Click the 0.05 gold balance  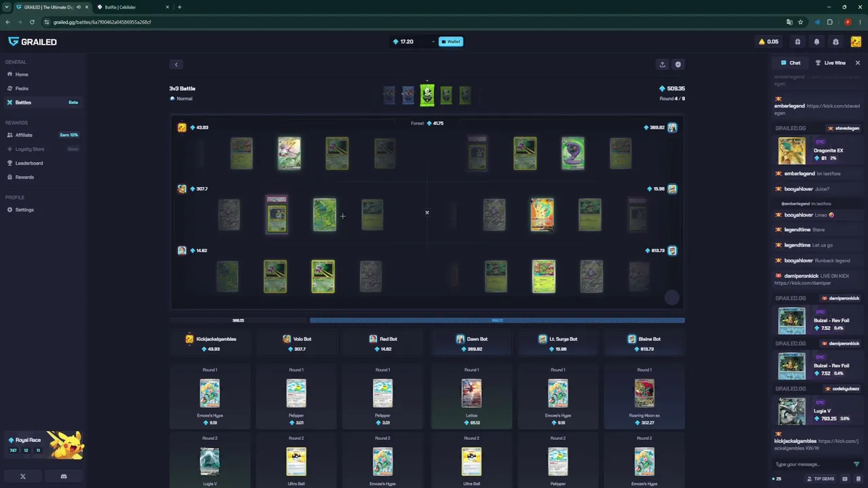tap(768, 42)
